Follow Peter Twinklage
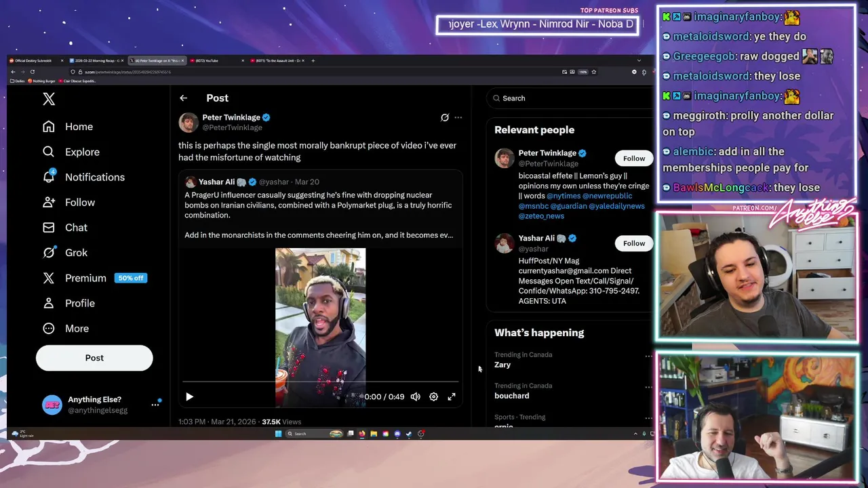Viewport: 868px width, 488px height. point(634,158)
